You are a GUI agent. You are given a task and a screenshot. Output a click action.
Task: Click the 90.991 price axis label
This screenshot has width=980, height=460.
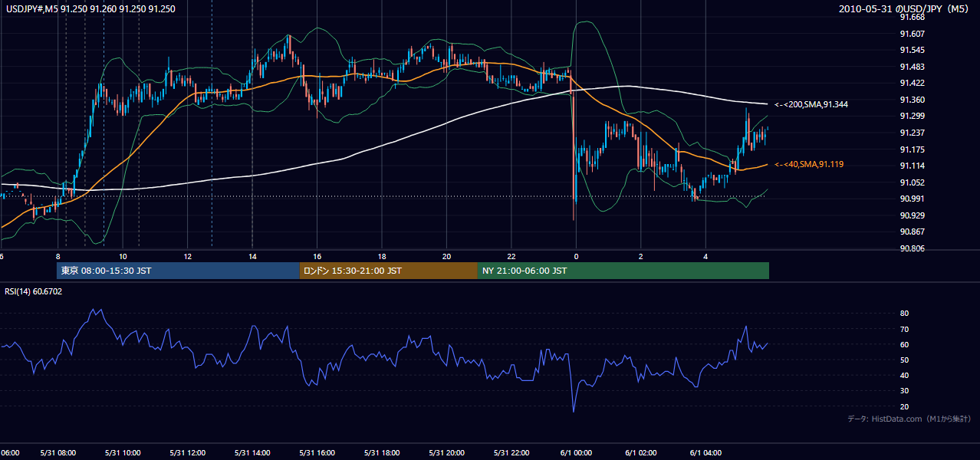pyautogui.click(x=913, y=199)
